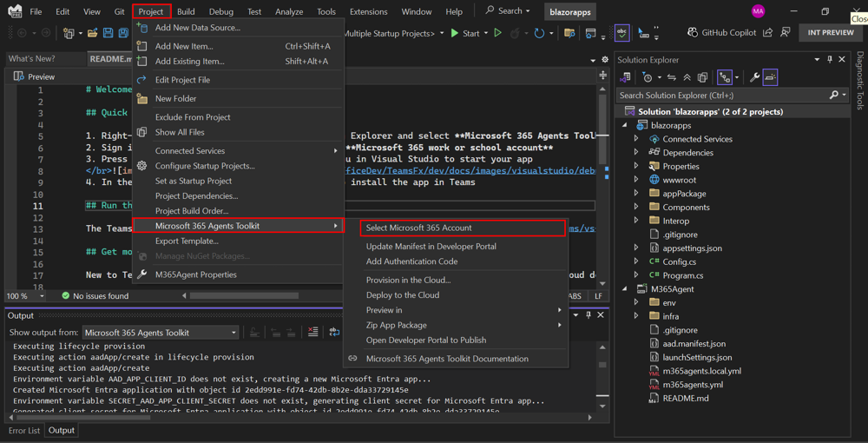Click the editor settings gear icon
Viewport: 868px width, 443px height.
tap(604, 59)
